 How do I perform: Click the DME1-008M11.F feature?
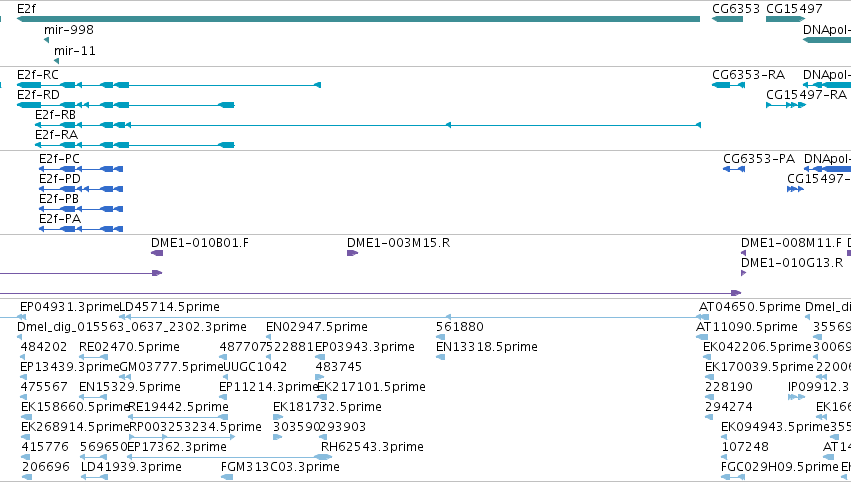pos(744,253)
